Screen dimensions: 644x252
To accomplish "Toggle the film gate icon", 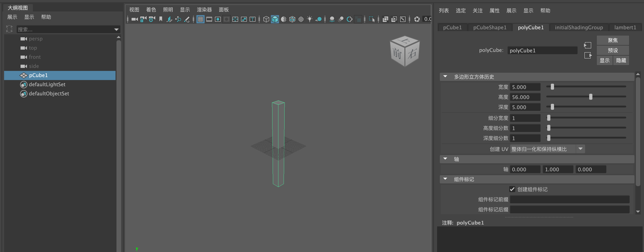I will click(209, 19).
